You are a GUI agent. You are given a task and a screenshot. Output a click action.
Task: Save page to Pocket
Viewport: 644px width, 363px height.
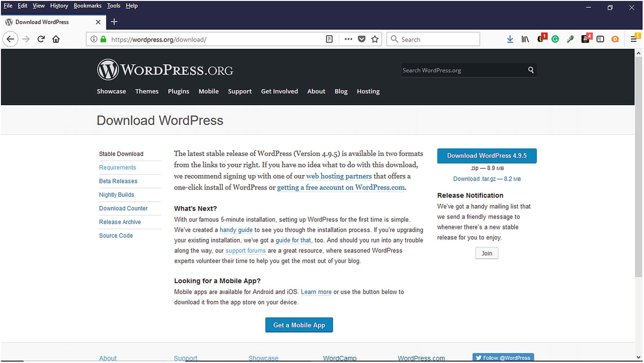pos(361,39)
